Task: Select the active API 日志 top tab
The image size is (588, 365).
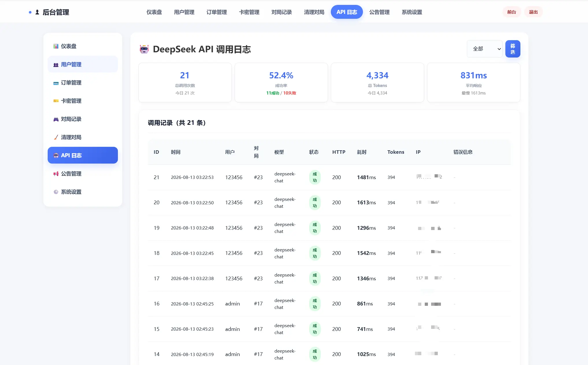Action: 347,12
